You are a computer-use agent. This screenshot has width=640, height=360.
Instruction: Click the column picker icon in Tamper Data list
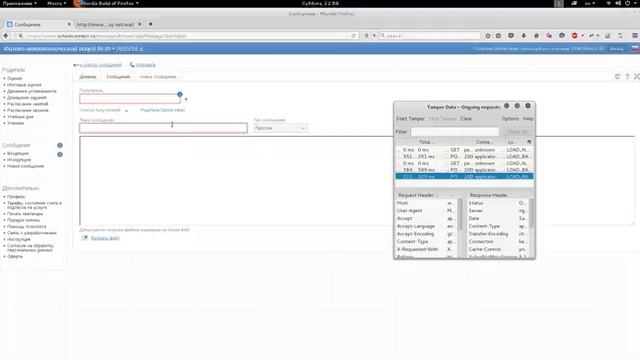pos(529,142)
